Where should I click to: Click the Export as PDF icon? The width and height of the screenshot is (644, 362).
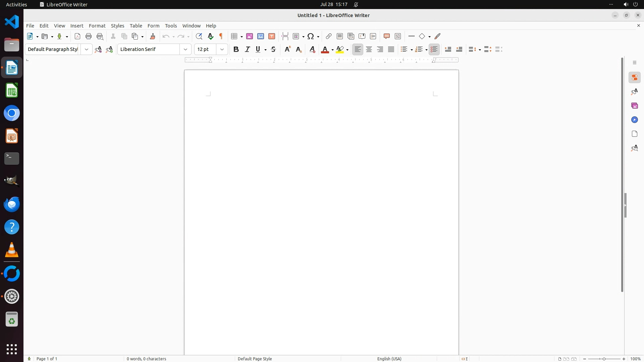coord(77,36)
